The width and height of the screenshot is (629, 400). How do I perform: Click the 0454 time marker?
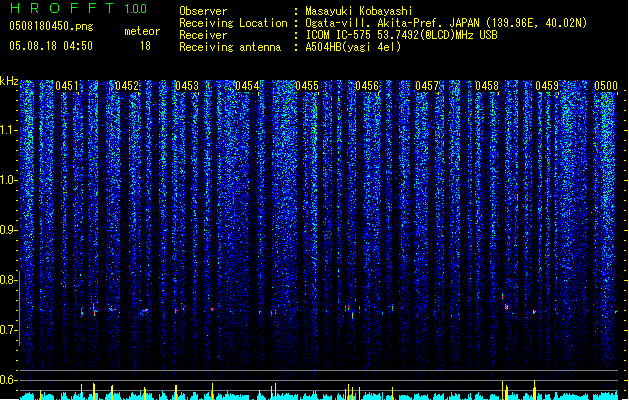coord(247,86)
